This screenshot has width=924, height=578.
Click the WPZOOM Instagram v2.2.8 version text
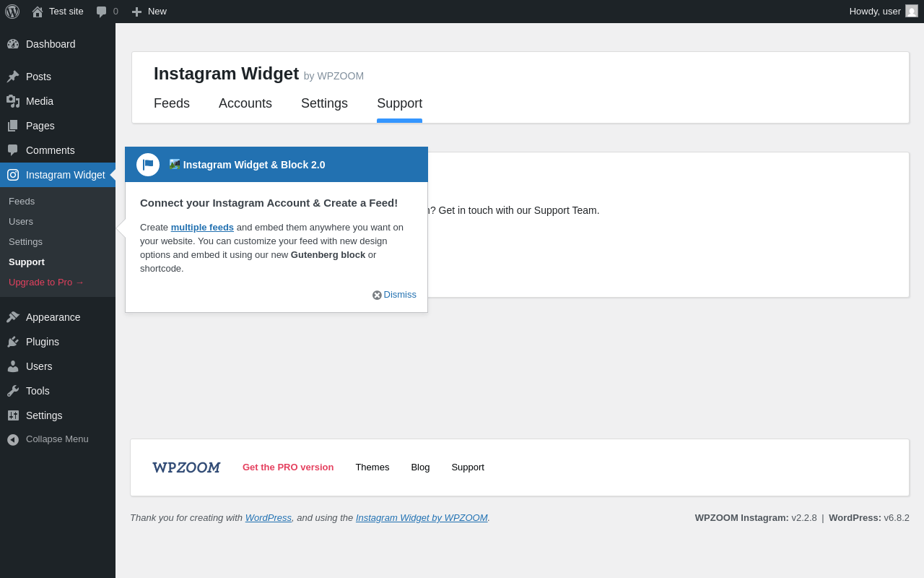pyautogui.click(x=756, y=518)
